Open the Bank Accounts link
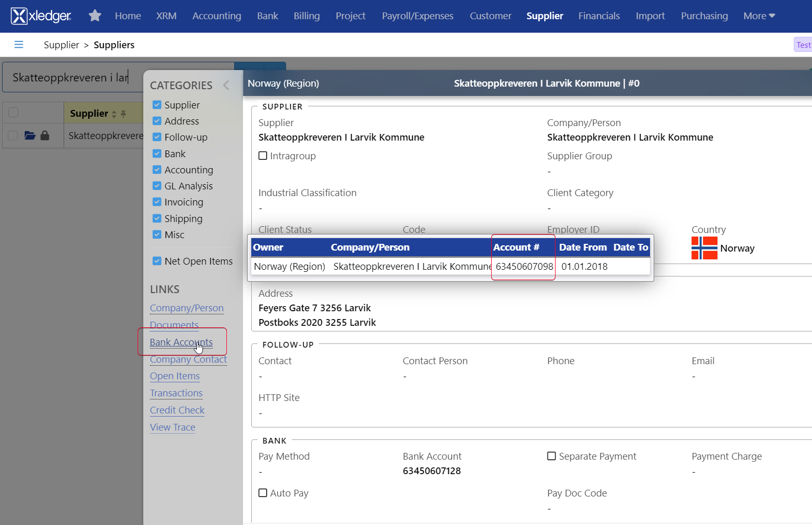 point(181,342)
